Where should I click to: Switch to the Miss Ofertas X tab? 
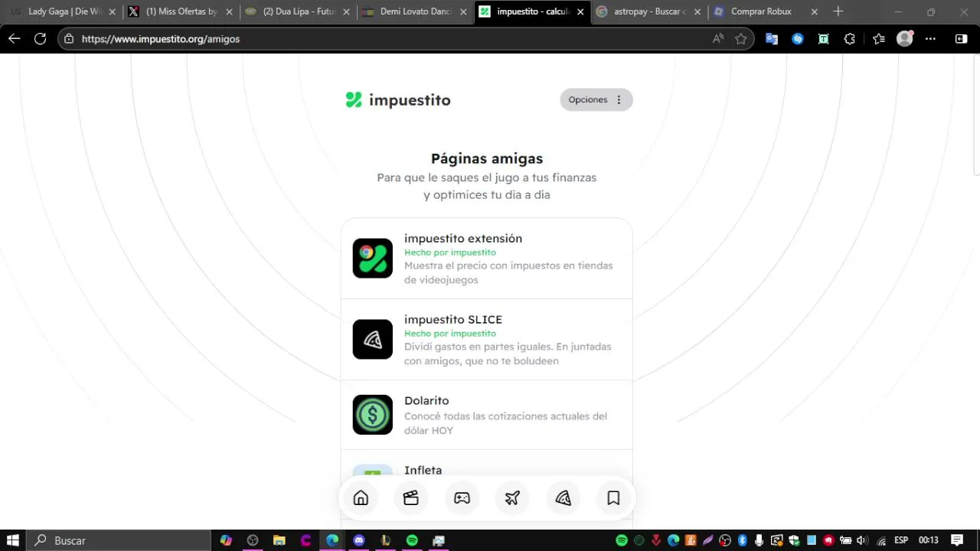pyautogui.click(x=180, y=11)
